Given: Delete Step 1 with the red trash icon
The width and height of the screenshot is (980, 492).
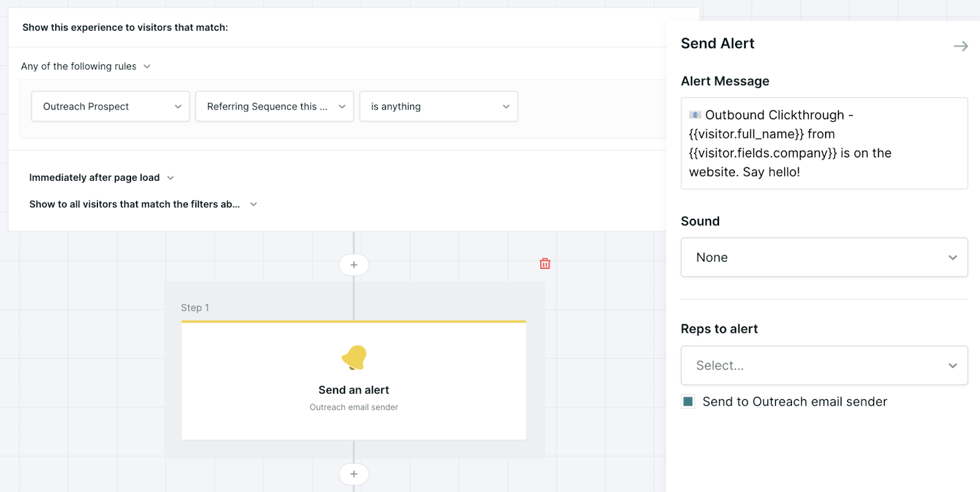Looking at the screenshot, I should [545, 263].
